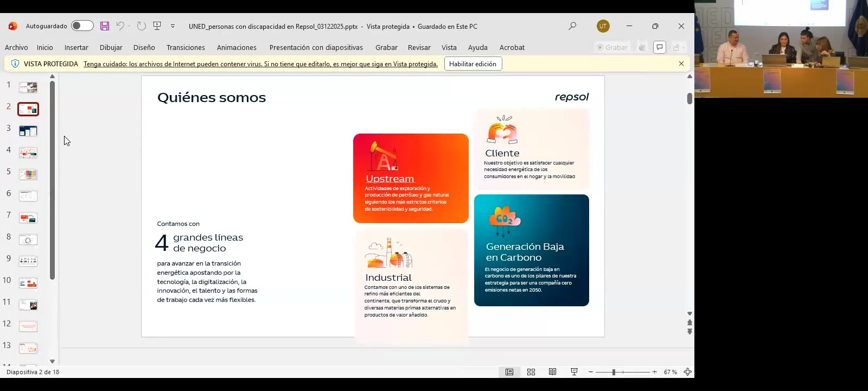Click thumbnail panel scroll down arrow
868x391 pixels.
[52, 361]
